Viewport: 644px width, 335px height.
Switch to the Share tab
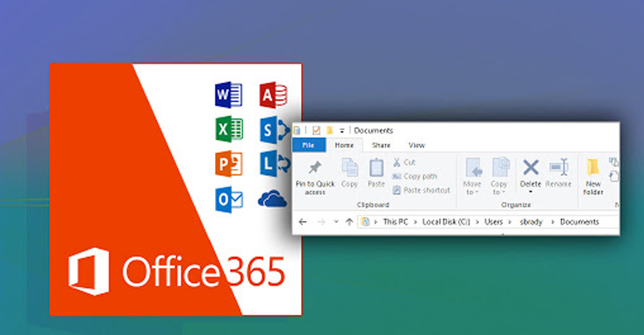(x=381, y=145)
